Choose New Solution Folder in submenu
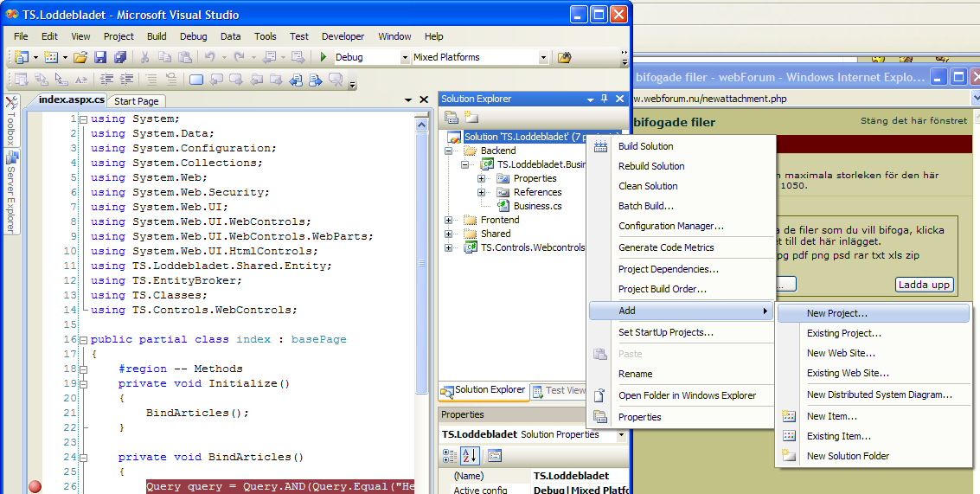980x494 pixels. pos(873,456)
